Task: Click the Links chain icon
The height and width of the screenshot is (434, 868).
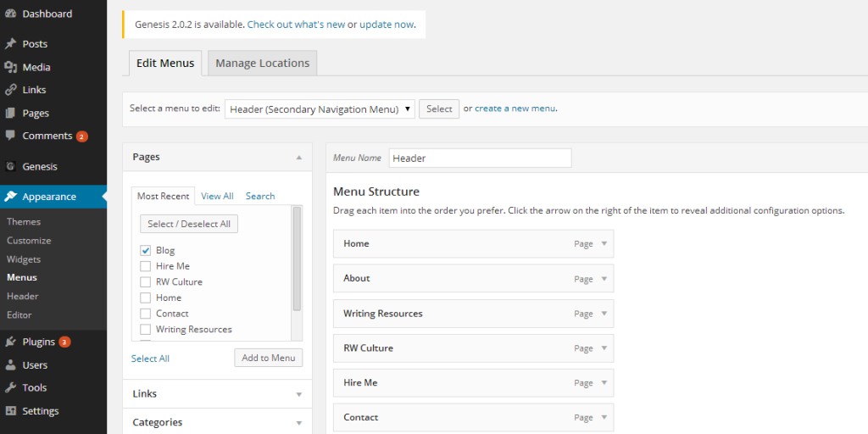Action: 10,90
